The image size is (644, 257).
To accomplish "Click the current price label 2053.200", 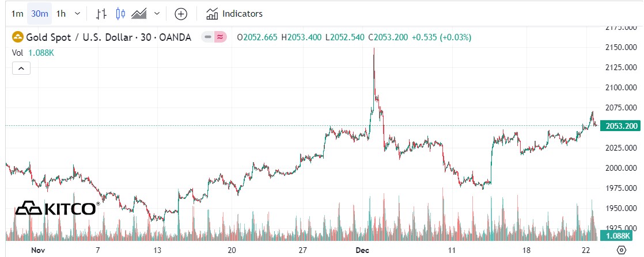I will click(619, 126).
